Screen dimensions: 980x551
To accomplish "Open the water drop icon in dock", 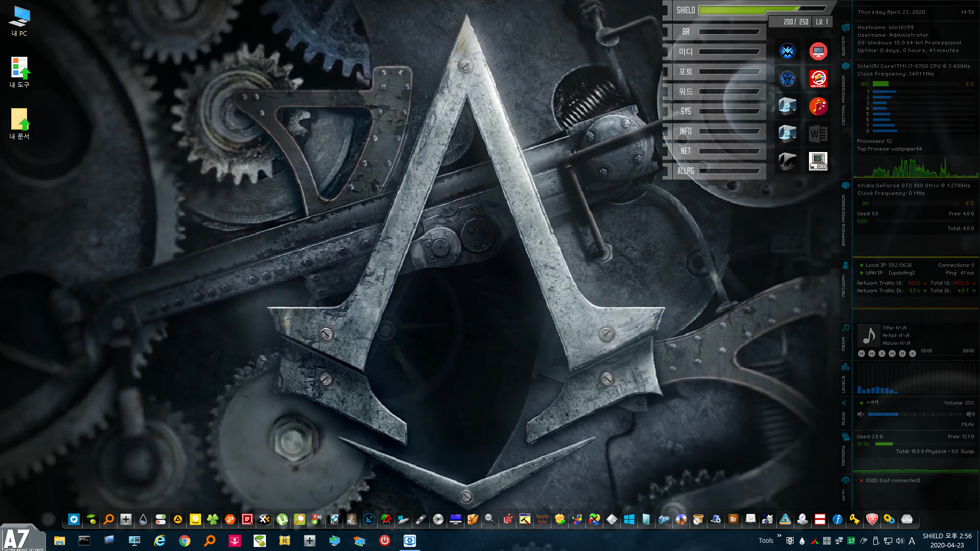I will coord(143,519).
